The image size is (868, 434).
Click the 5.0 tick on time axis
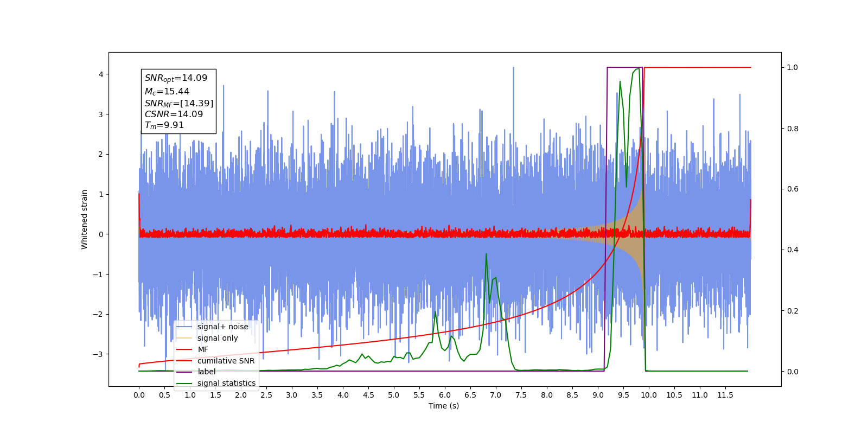[x=394, y=395]
